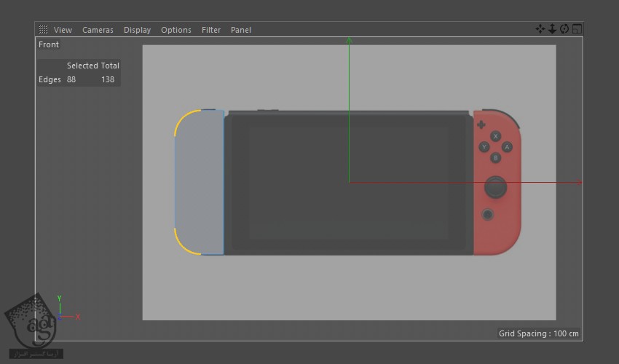Screen dimensions: 619x364
Task: Click the Edges row label
Action: click(50, 79)
